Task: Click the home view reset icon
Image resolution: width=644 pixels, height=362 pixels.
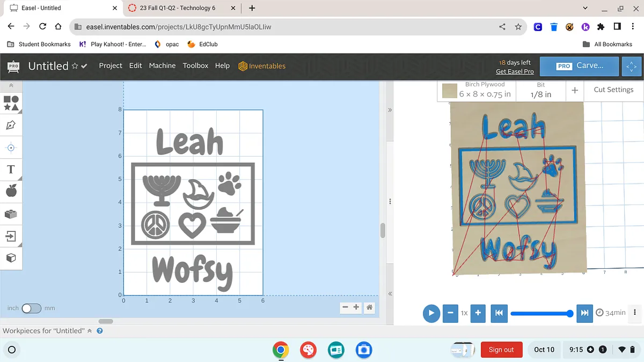Action: tap(370, 307)
